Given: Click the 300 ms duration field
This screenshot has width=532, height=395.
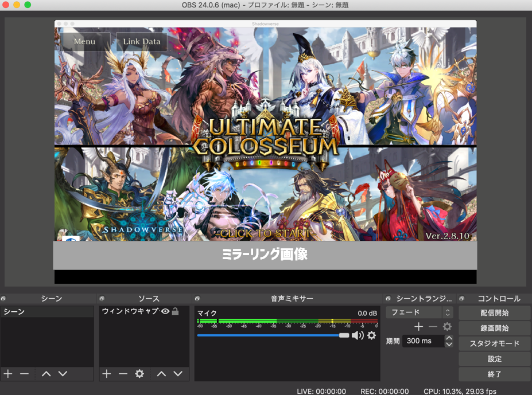Looking at the screenshot, I should click(424, 341).
